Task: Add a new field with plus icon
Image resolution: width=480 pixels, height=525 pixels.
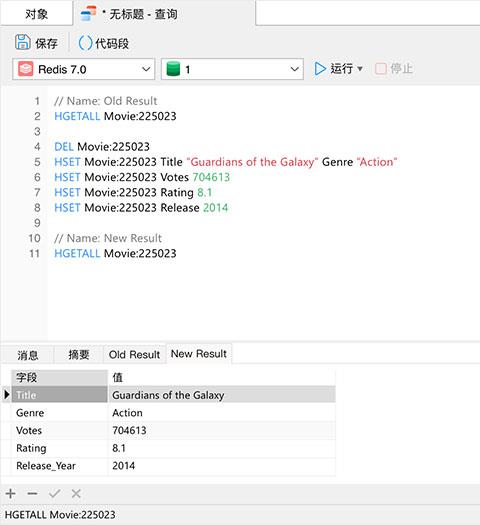Action: (10, 494)
